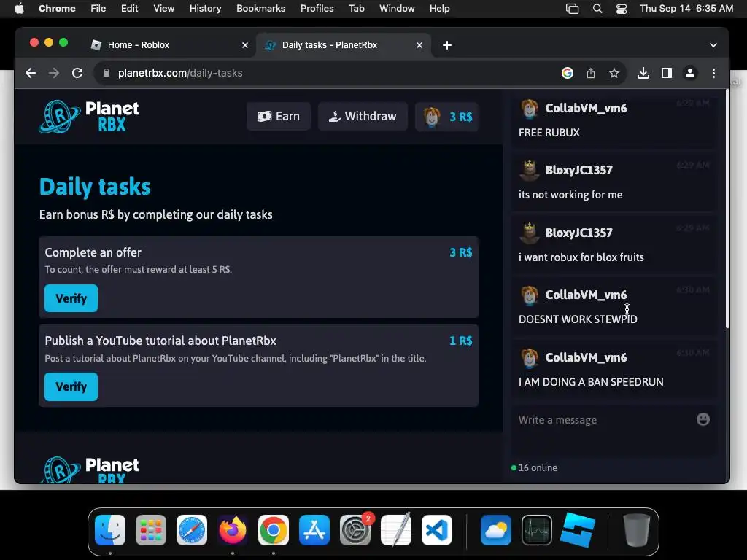Open the Profiles menu
This screenshot has height=560, width=747.
pyautogui.click(x=317, y=8)
